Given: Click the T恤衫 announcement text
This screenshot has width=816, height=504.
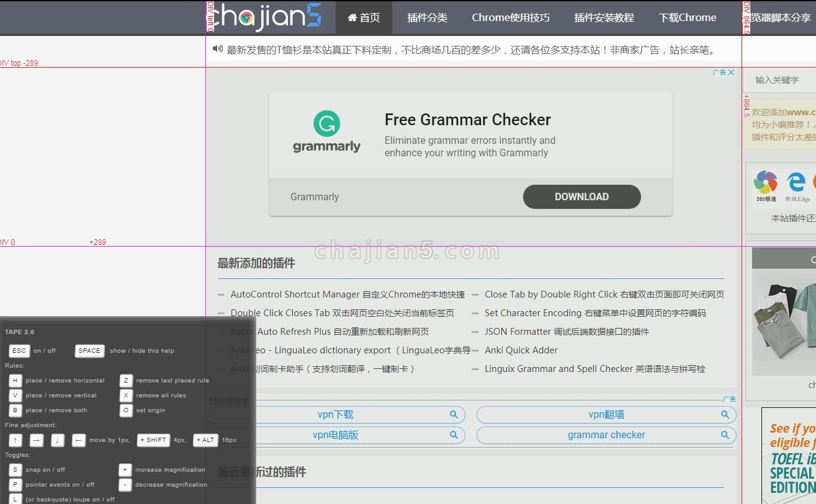Looking at the screenshot, I should point(472,50).
